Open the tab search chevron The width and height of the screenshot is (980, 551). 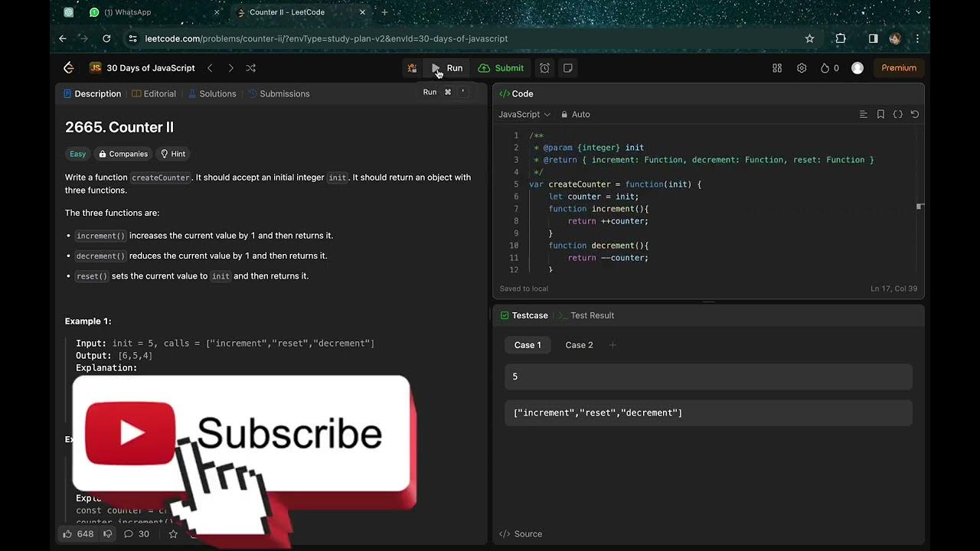click(919, 12)
